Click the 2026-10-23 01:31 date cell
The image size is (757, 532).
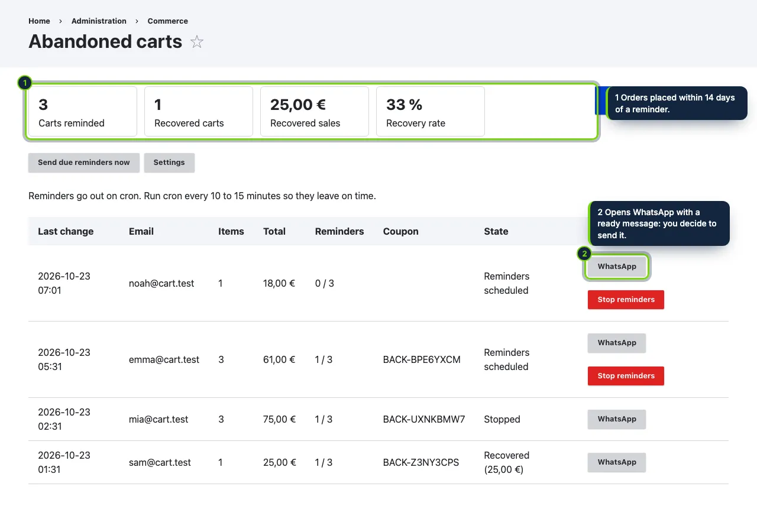(x=64, y=462)
